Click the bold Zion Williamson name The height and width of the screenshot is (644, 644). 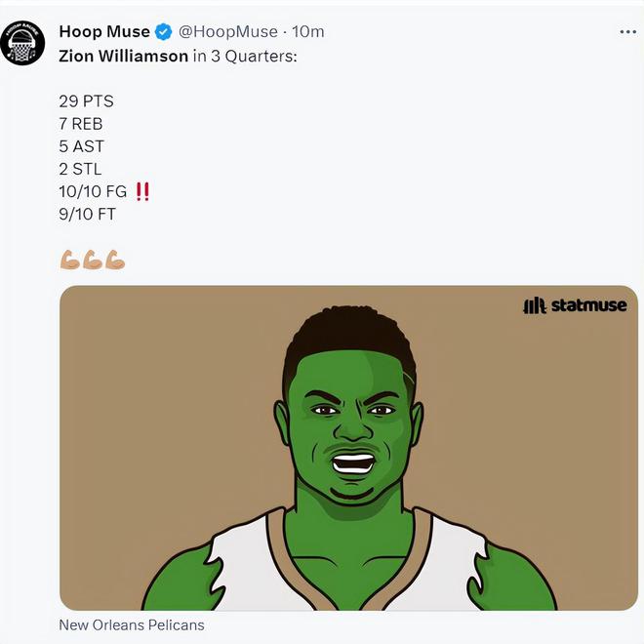coord(123,56)
